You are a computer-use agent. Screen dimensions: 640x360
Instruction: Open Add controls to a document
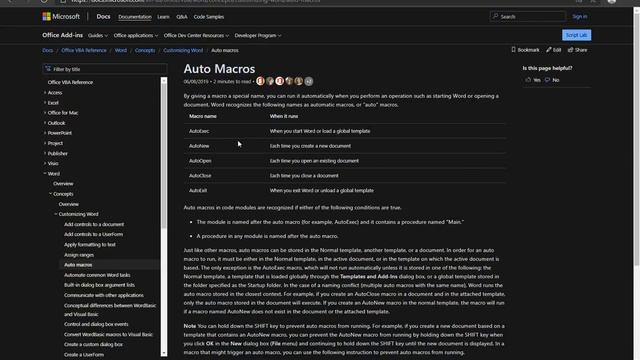[x=94, y=224]
